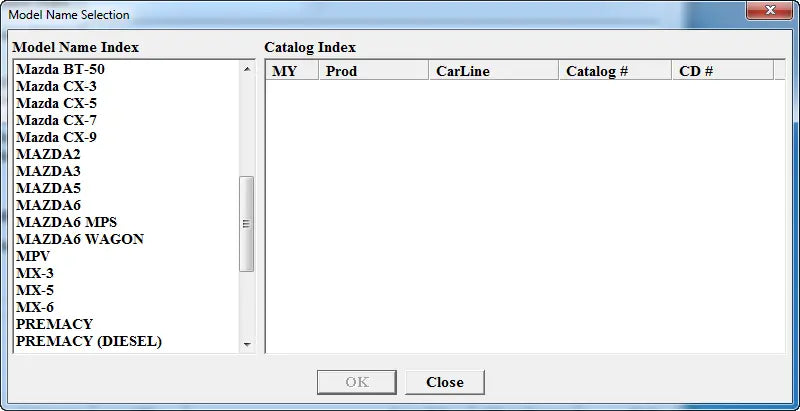Select Mazda BT-50 in model list
This screenshot has height=411, width=800.
60,70
